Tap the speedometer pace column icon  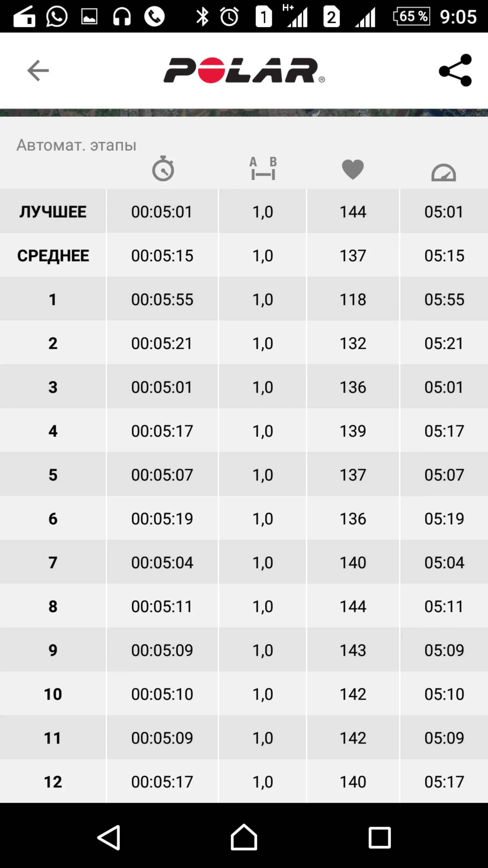click(x=443, y=172)
